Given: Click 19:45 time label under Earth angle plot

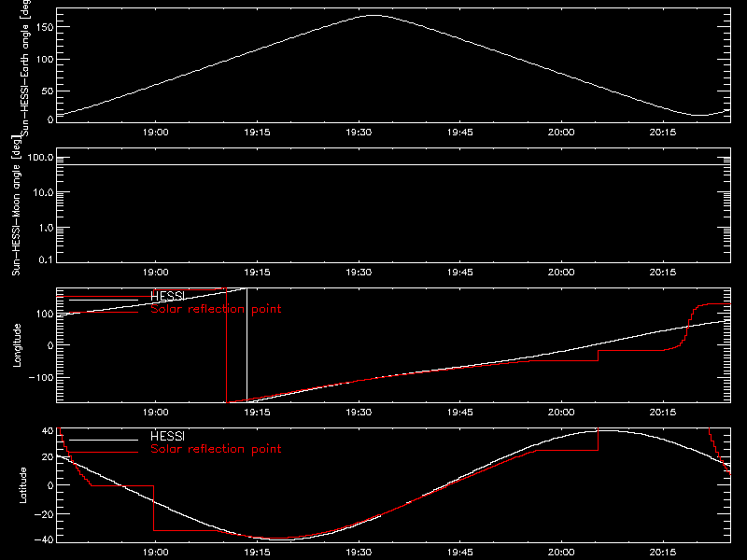Looking at the screenshot, I should [459, 133].
